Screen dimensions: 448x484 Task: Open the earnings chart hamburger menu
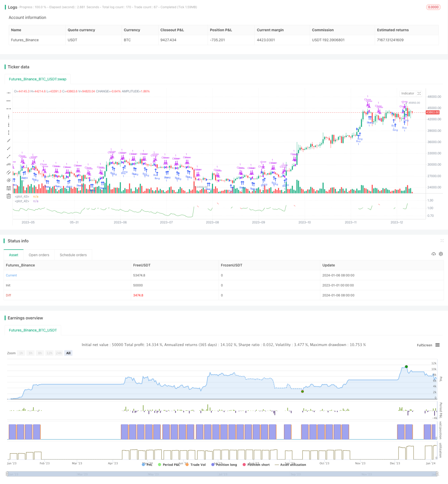[x=437, y=345]
